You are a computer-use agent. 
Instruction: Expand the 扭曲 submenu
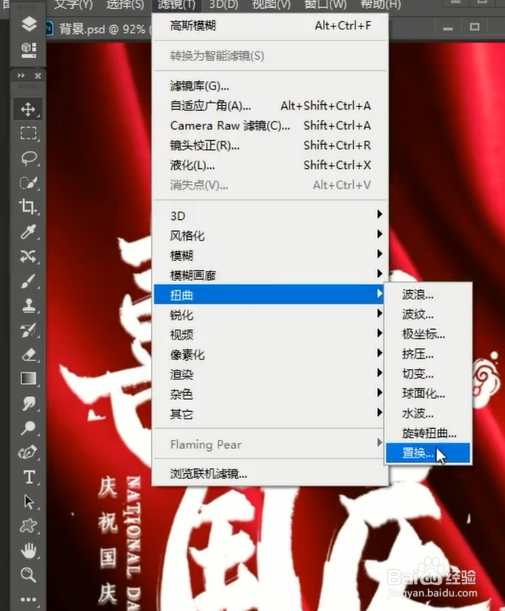tap(269, 295)
